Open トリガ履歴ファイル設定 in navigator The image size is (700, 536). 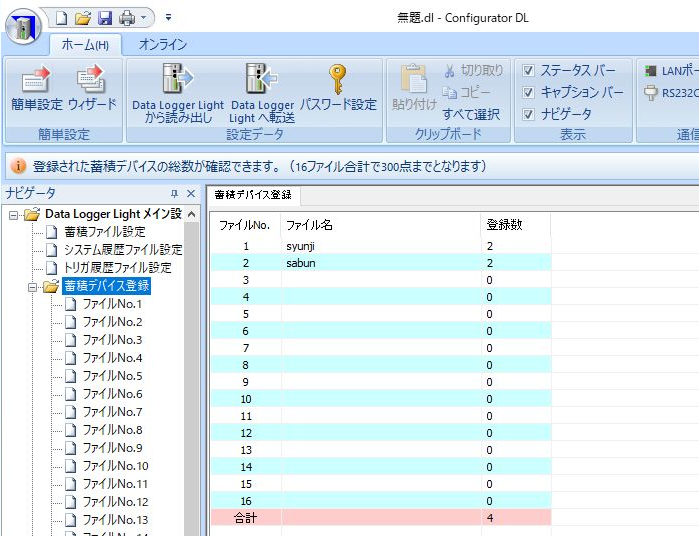[x=117, y=268]
